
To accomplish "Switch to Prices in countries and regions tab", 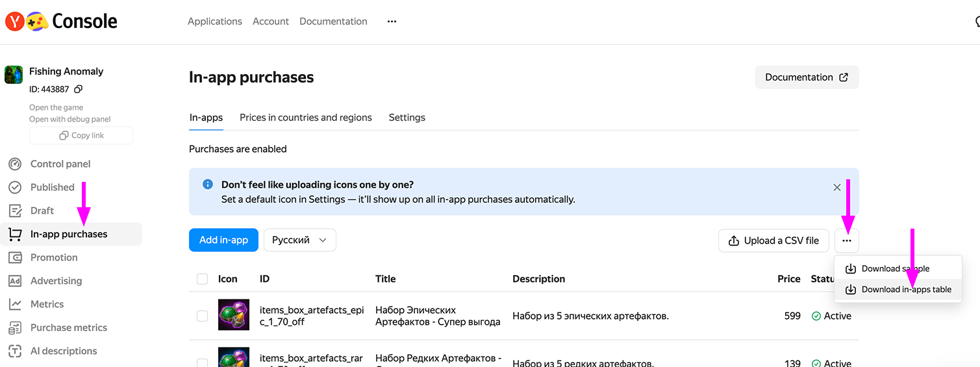I will coord(305,118).
